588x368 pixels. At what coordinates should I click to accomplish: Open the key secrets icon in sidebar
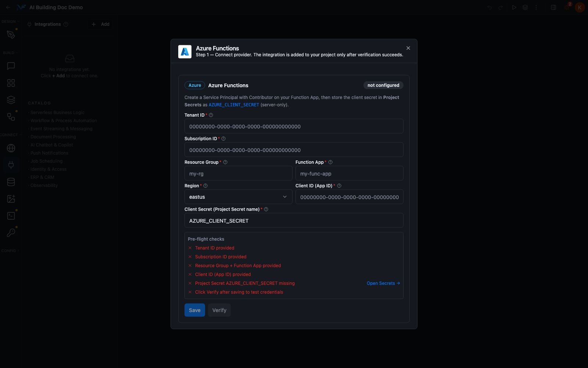click(x=11, y=233)
